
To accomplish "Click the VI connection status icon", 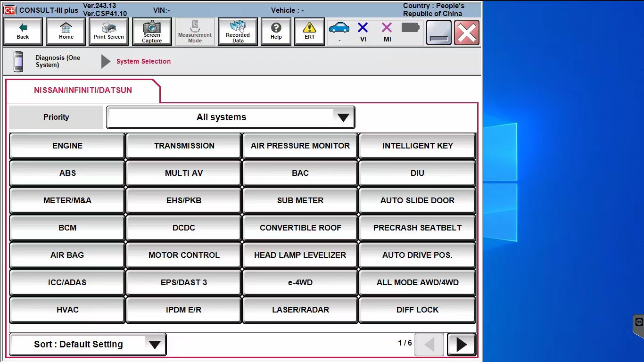I will click(363, 28).
